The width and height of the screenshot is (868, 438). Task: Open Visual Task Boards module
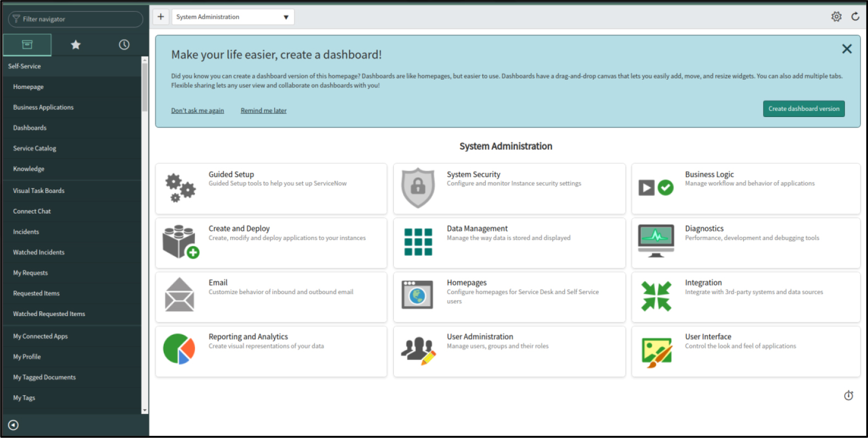coord(71,191)
